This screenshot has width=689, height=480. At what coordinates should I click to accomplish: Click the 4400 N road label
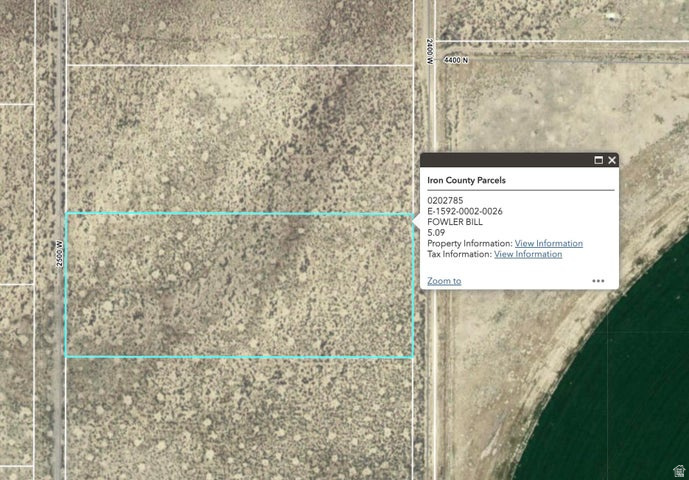coord(456,60)
